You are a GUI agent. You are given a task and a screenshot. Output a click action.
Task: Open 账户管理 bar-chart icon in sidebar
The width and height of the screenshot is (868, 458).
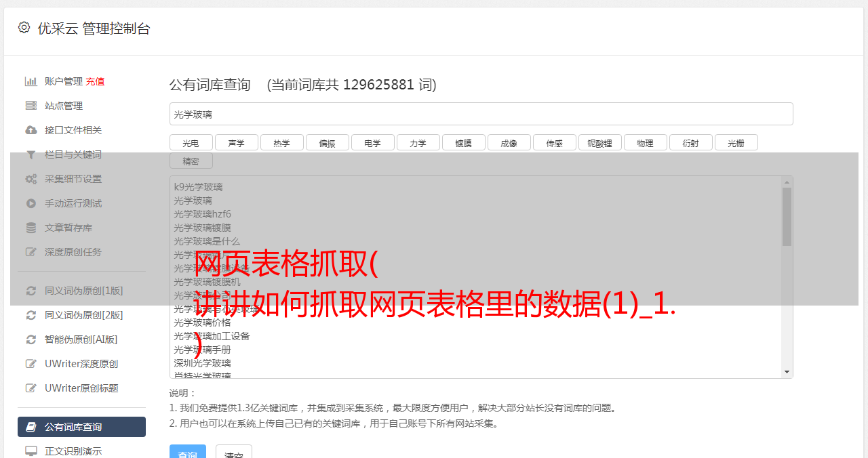[31, 81]
